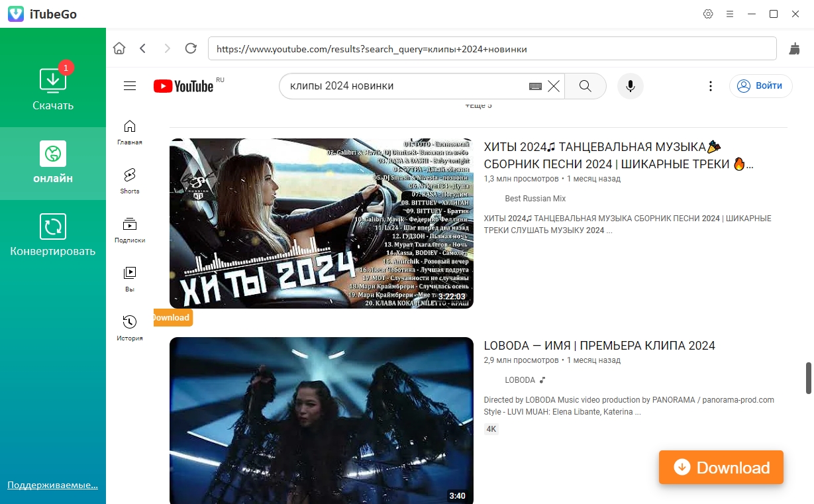Click the YouTube search magnifier button
Screen dimensions: 814x504
coord(585,86)
